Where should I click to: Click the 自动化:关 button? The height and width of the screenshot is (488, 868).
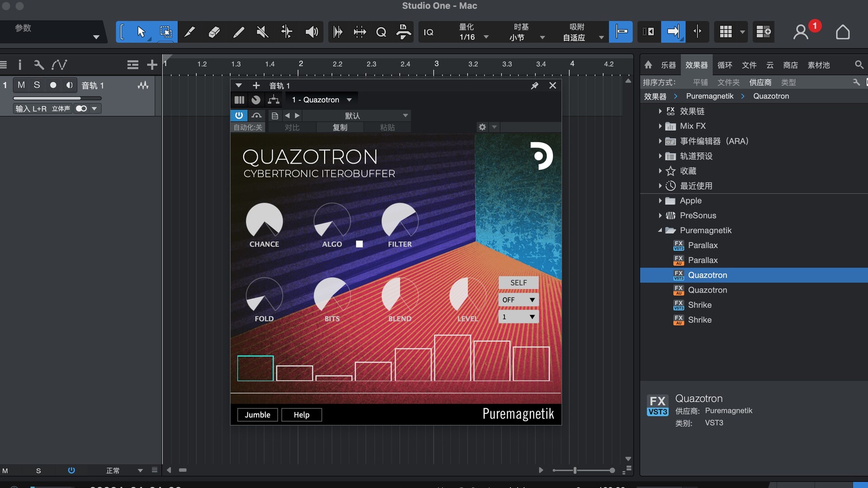tap(248, 127)
